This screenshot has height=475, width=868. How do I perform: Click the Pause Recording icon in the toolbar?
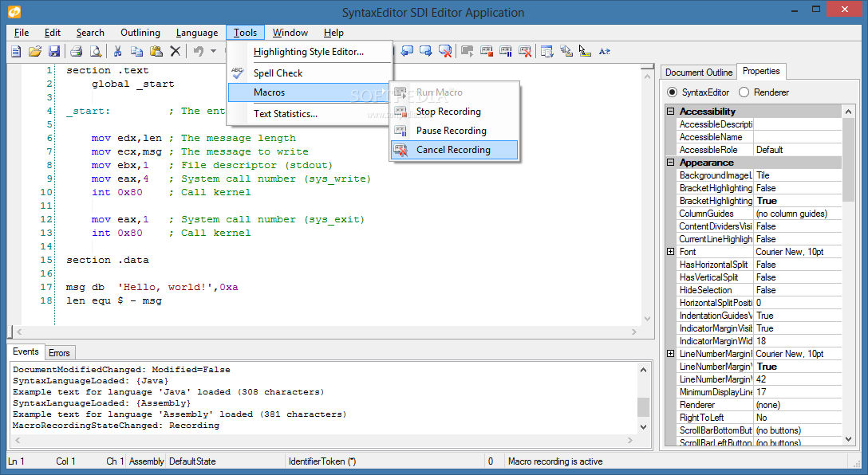pos(506,52)
